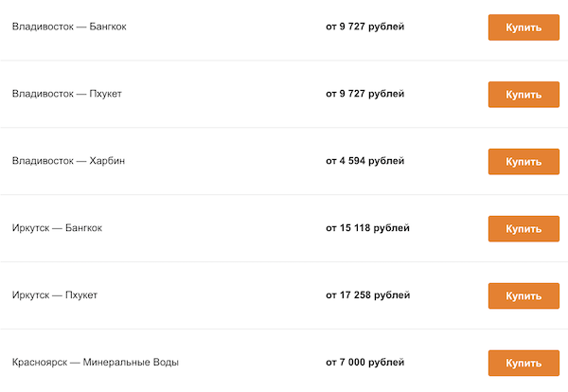Screen dimensions: 568x392
Task: Select the price от 15 118 рублей
Action: pos(367,228)
